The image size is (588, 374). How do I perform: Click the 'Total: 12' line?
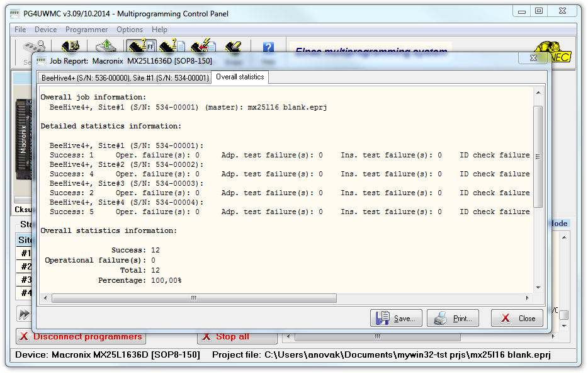[x=140, y=270]
